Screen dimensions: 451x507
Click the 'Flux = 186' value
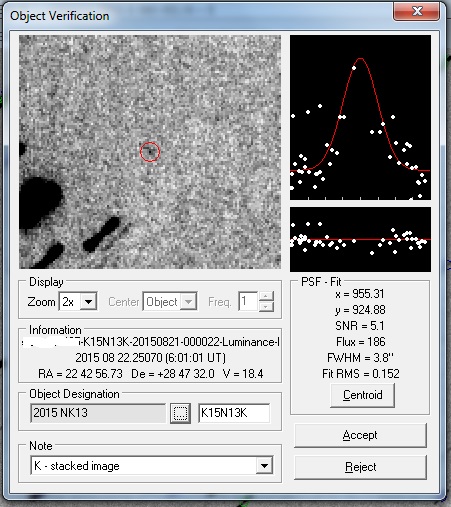[361, 342]
